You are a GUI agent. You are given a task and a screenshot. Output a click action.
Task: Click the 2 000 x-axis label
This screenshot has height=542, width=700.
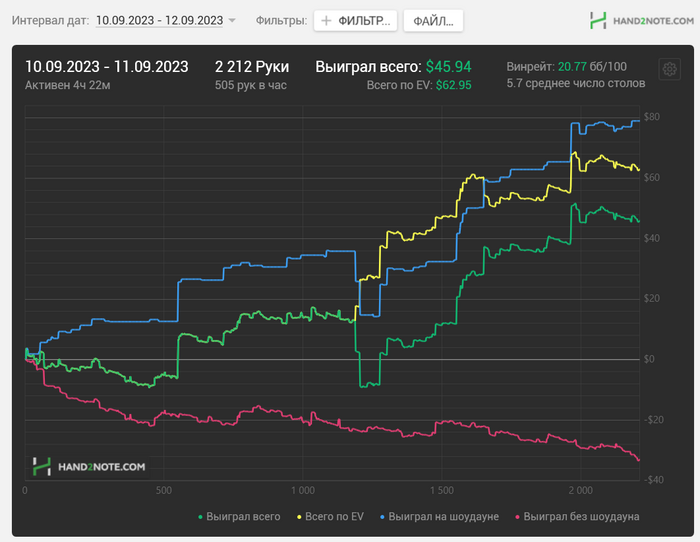coord(580,490)
